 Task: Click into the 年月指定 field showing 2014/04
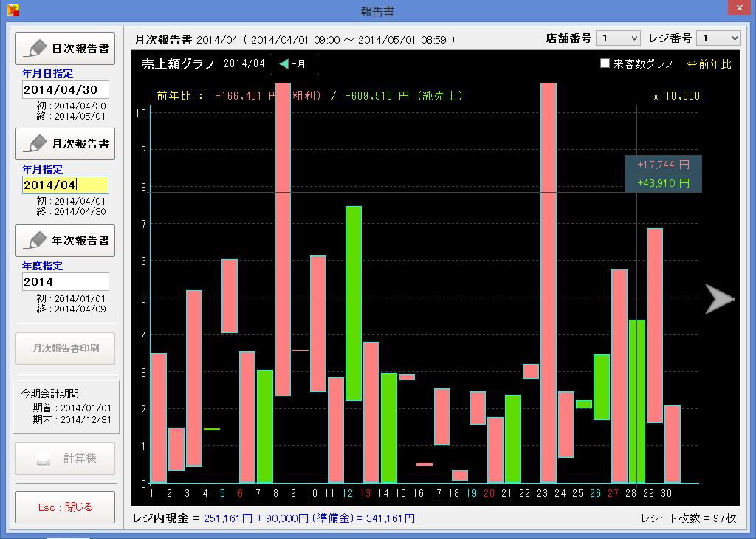[65, 185]
